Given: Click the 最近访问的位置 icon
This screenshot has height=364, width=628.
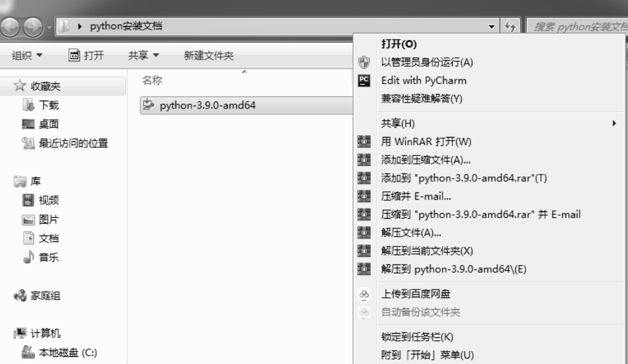Looking at the screenshot, I should coord(28,143).
